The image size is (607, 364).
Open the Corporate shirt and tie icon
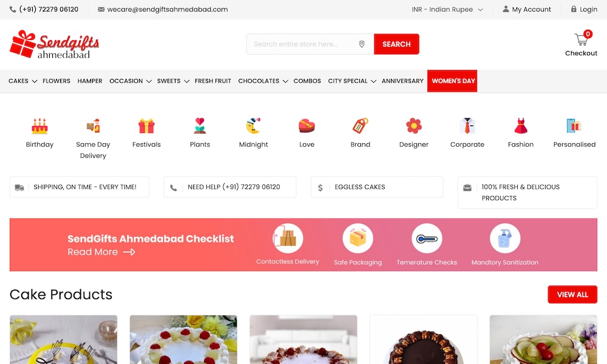(x=467, y=126)
